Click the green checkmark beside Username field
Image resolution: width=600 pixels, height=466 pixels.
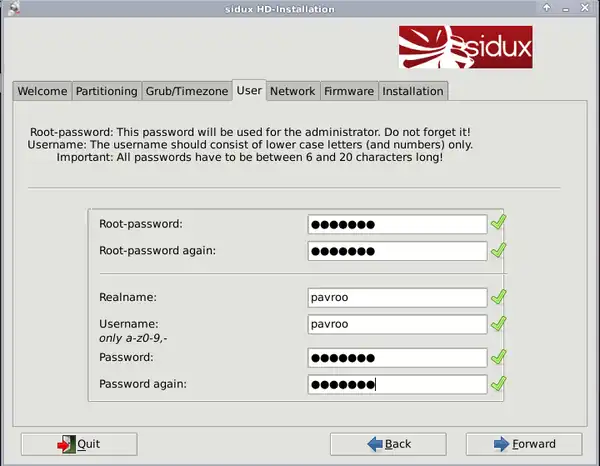(499, 324)
